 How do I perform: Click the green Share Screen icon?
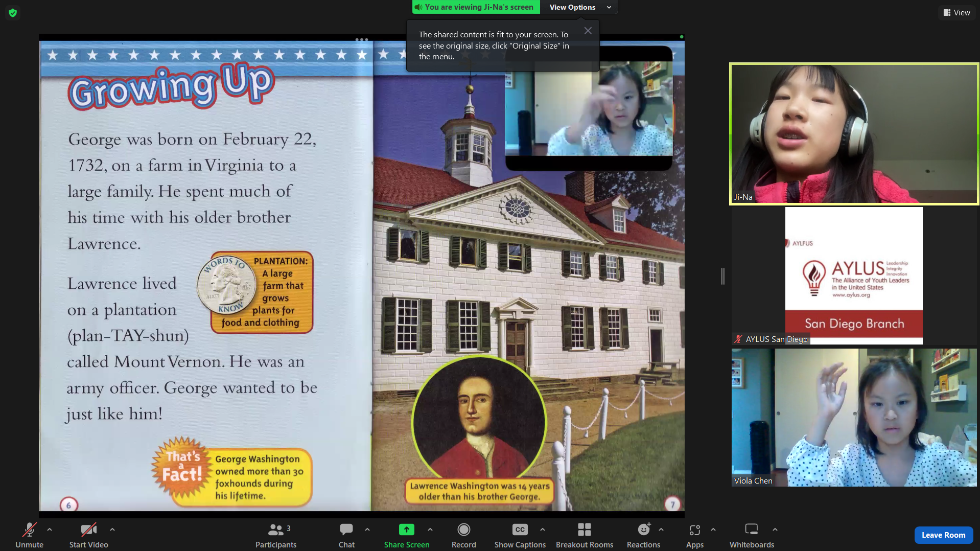coord(407,530)
